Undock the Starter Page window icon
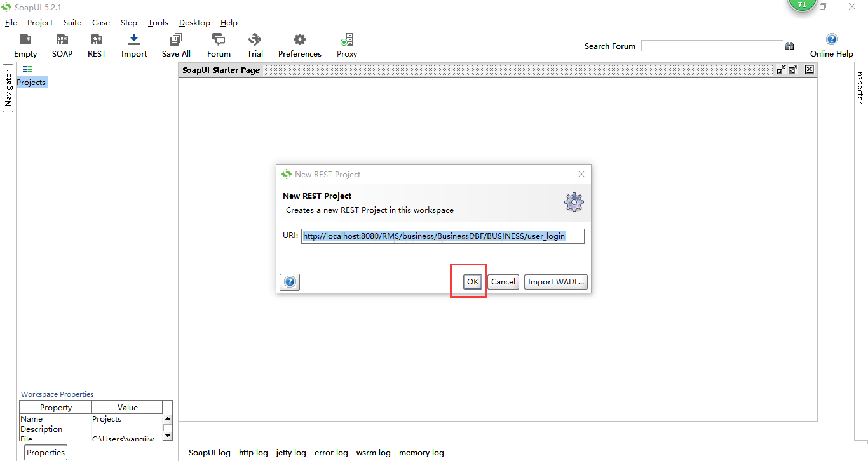Screen dimensions: 868x461 [x=782, y=69]
